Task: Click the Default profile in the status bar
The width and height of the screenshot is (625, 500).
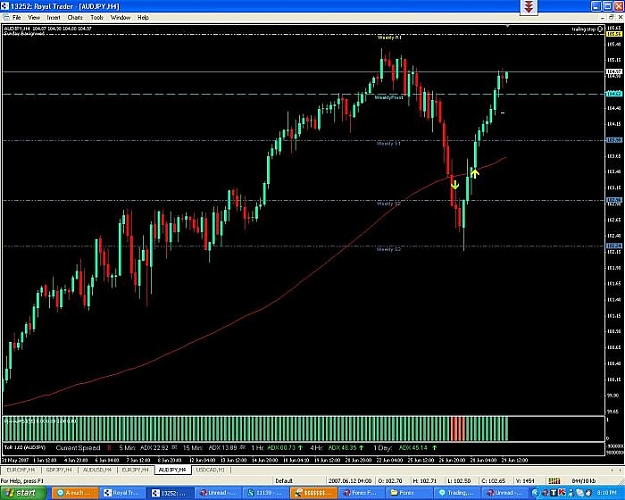Action: tap(284, 481)
